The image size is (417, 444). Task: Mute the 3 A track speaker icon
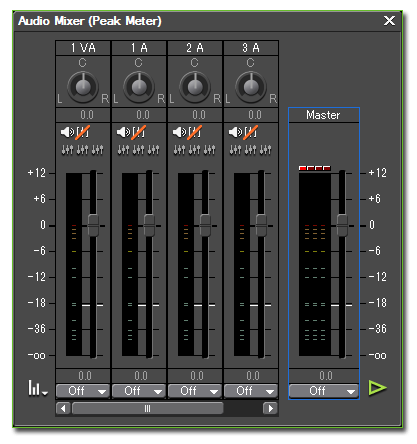tap(235, 132)
